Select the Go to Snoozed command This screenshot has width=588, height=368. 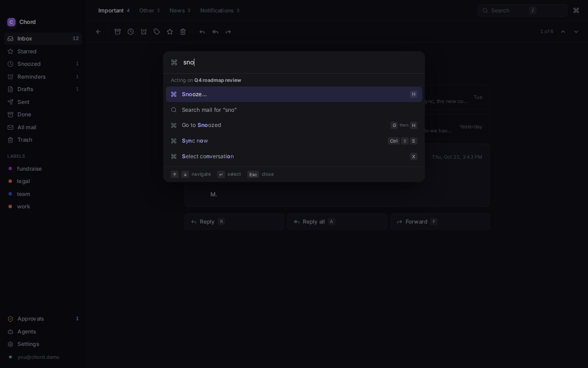click(x=294, y=125)
